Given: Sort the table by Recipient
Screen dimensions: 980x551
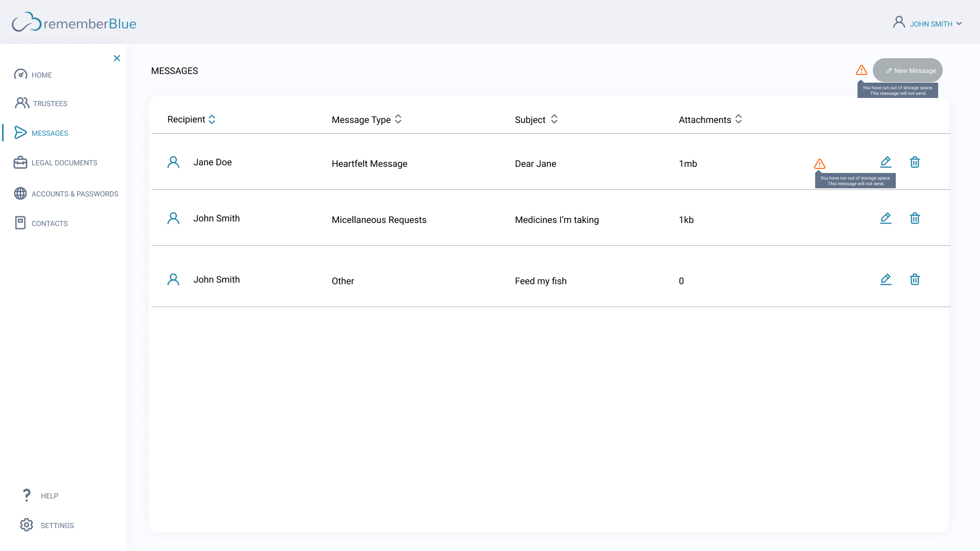Looking at the screenshot, I should 212,119.
